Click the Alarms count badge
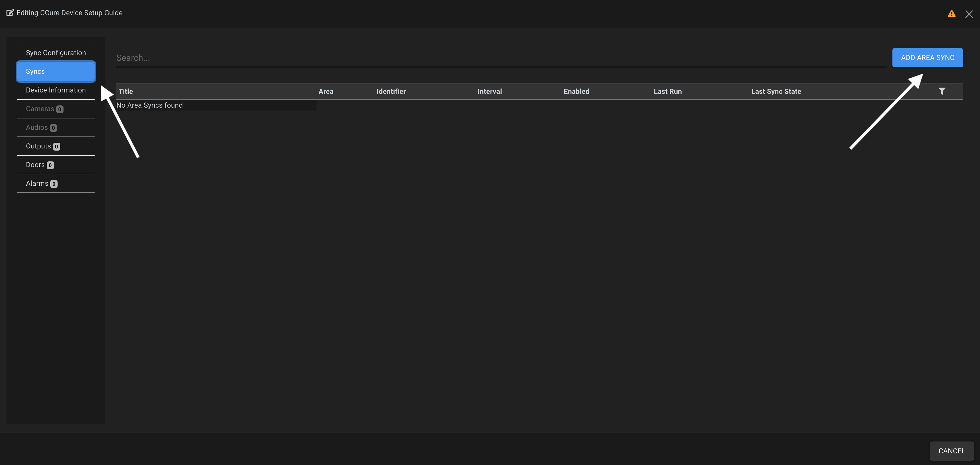 (54, 184)
